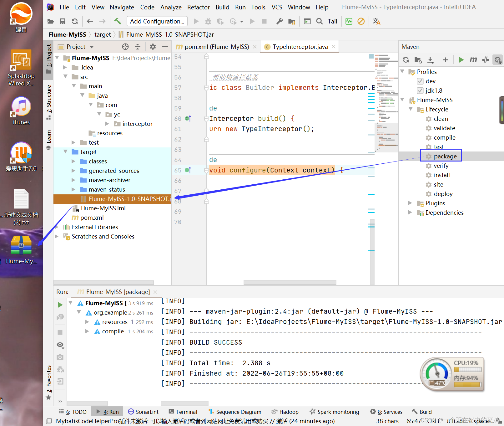Viewport: 504px width, 426px height.
Task: Click the orange disabled circle toolbar icon
Action: click(x=361, y=21)
